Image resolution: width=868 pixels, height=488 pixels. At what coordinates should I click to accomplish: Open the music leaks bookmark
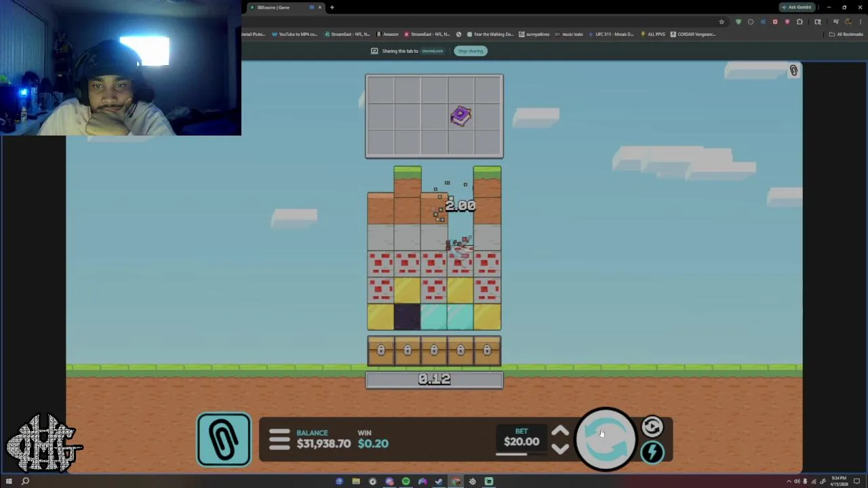click(x=569, y=34)
